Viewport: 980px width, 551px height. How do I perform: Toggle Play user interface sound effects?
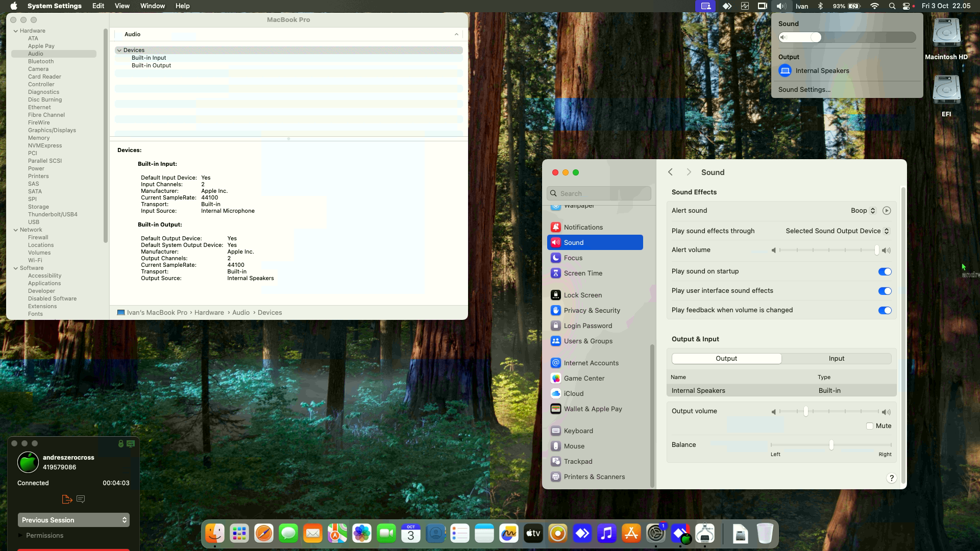point(885,291)
